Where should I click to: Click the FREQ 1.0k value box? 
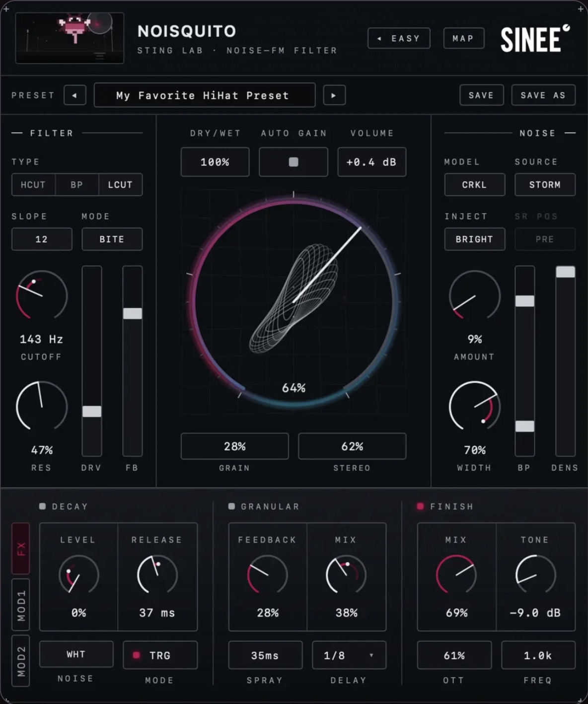(538, 655)
